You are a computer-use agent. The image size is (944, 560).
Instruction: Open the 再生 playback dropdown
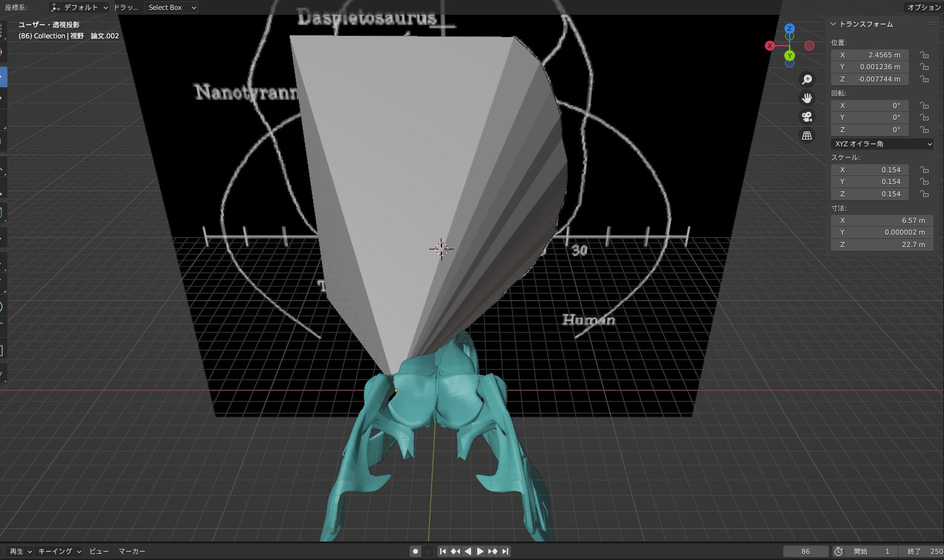click(20, 551)
